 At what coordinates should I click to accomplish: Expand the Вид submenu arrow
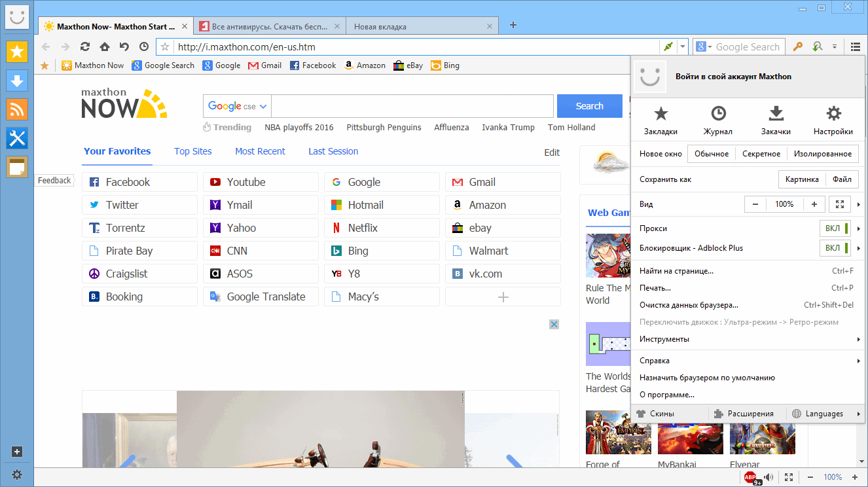(x=858, y=204)
